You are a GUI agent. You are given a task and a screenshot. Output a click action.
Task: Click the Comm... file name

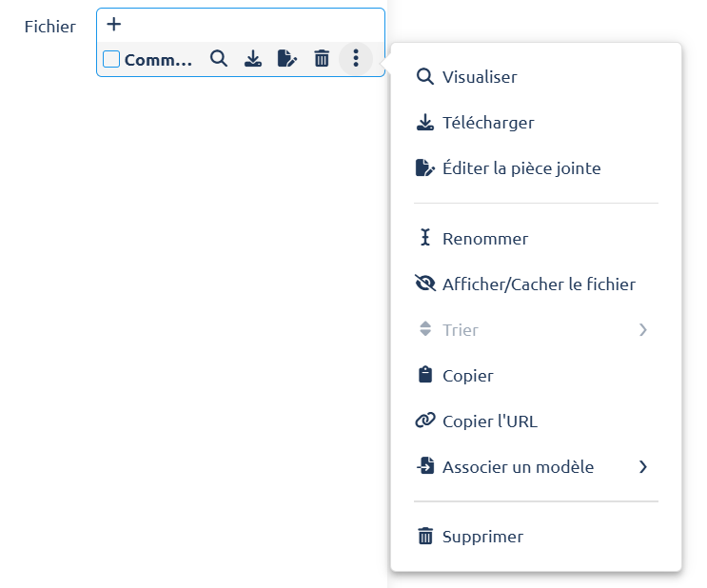click(x=158, y=60)
